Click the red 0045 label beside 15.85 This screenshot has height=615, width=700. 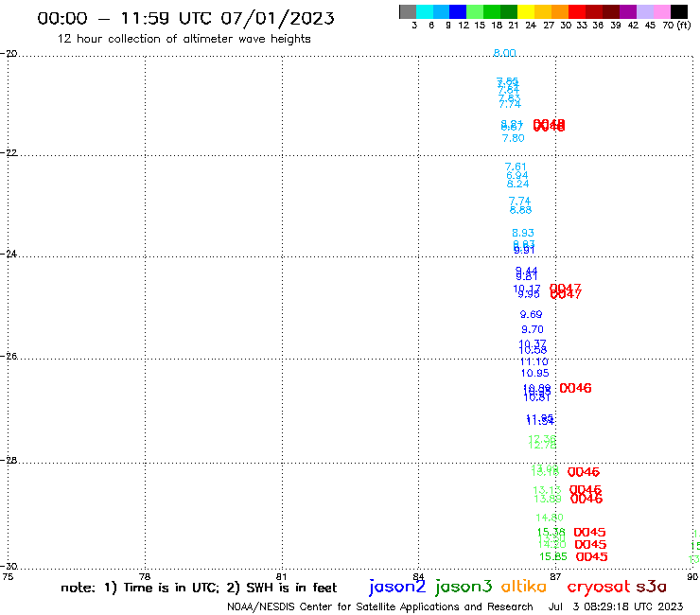pyautogui.click(x=591, y=556)
